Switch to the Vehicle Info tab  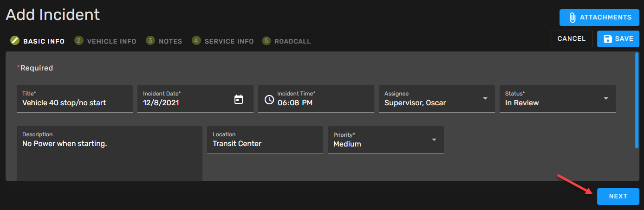(111, 41)
